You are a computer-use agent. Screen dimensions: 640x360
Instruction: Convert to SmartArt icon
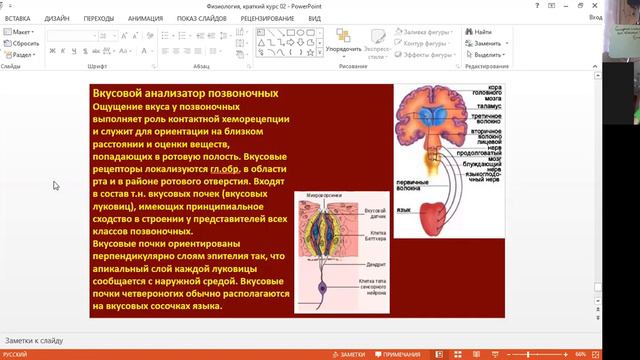click(241, 54)
